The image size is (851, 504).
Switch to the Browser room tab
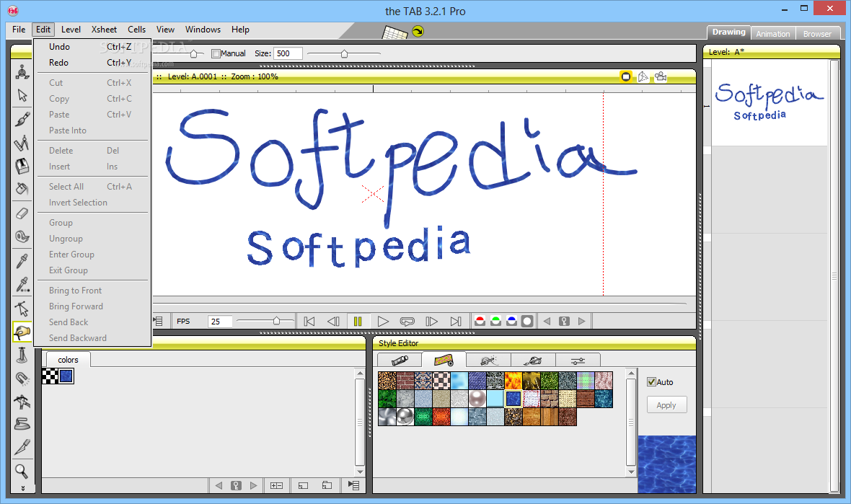pyautogui.click(x=817, y=34)
